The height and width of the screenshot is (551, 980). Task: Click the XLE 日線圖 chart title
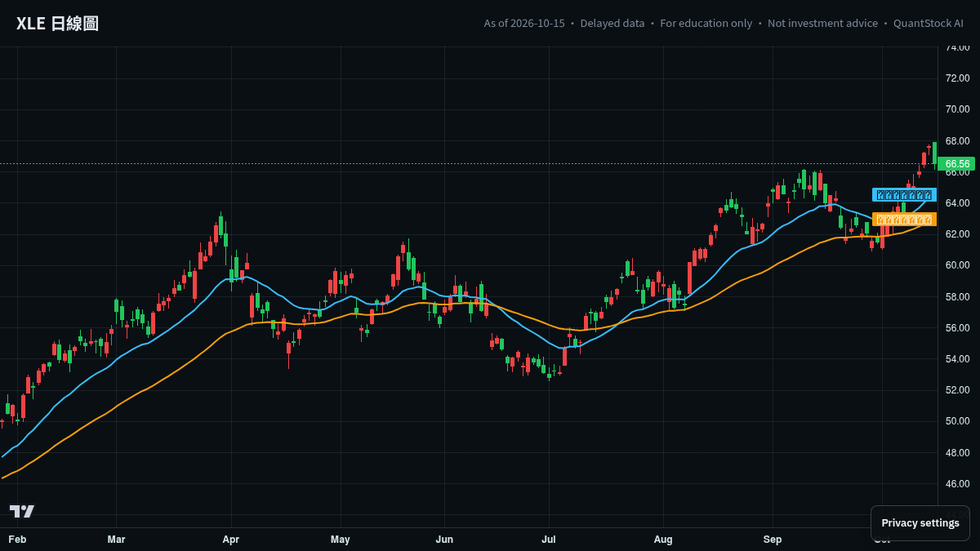pos(57,24)
